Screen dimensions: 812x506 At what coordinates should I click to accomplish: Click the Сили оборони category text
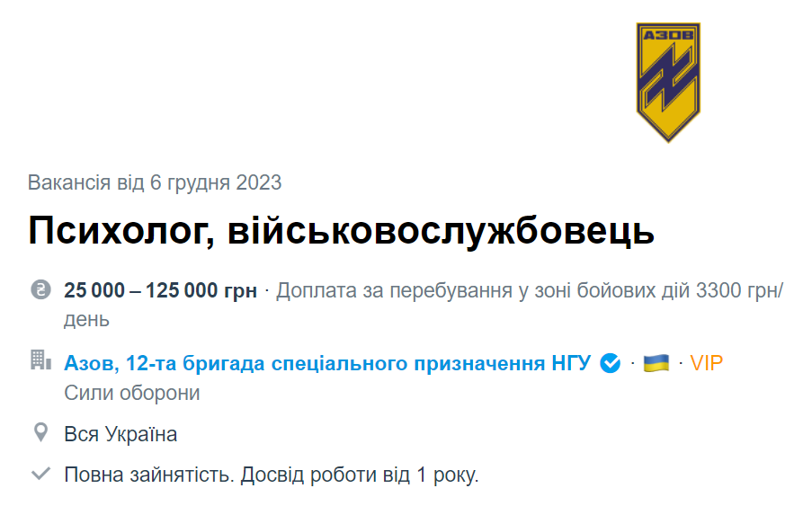(x=132, y=393)
